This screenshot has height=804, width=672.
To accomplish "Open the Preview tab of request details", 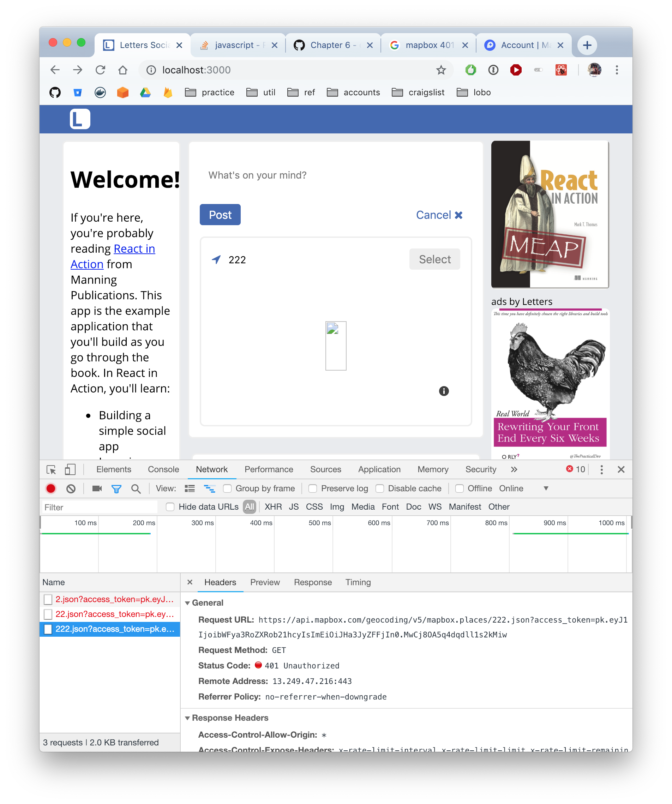I will click(x=265, y=582).
